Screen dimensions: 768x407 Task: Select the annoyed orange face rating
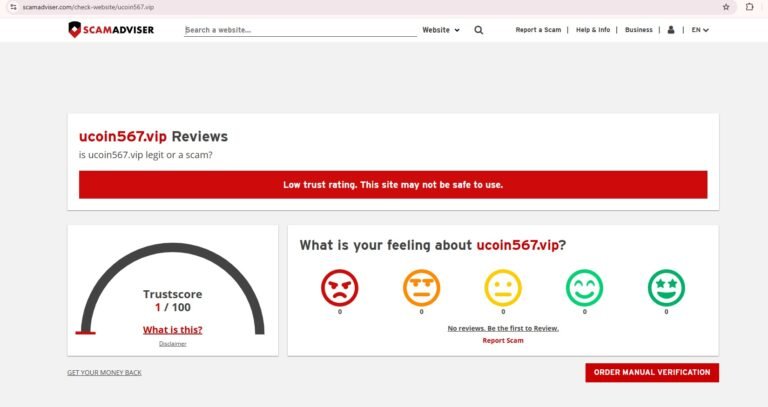[421, 289]
